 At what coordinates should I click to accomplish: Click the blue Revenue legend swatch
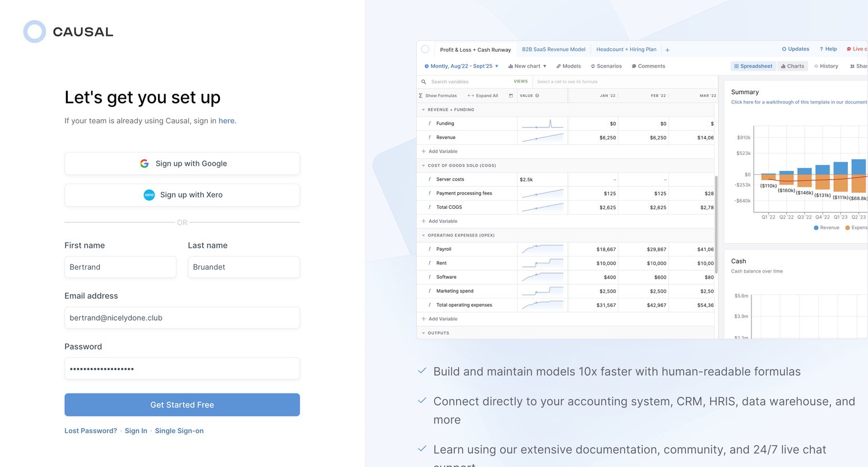click(816, 228)
